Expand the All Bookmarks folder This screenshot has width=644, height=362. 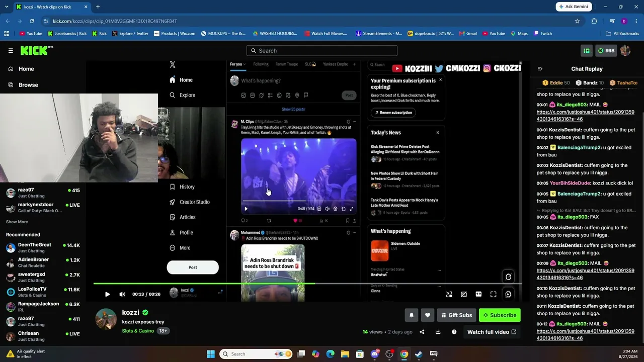(x=622, y=34)
